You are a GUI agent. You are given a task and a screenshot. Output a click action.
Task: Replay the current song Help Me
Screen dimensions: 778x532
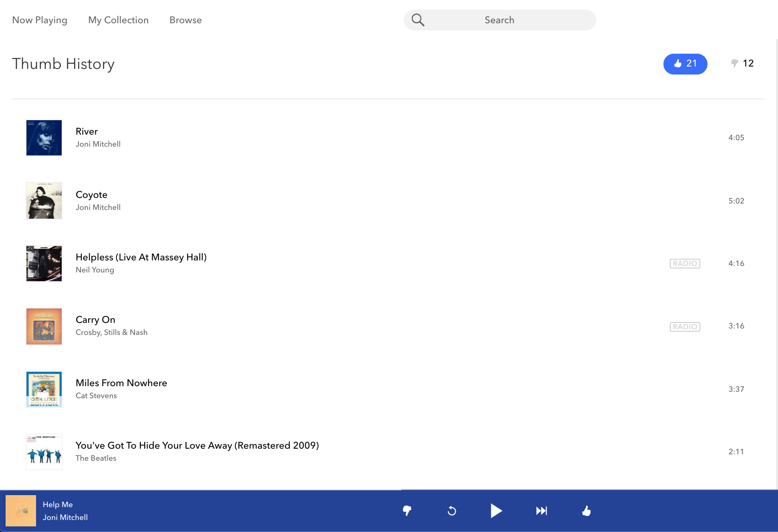click(451, 511)
